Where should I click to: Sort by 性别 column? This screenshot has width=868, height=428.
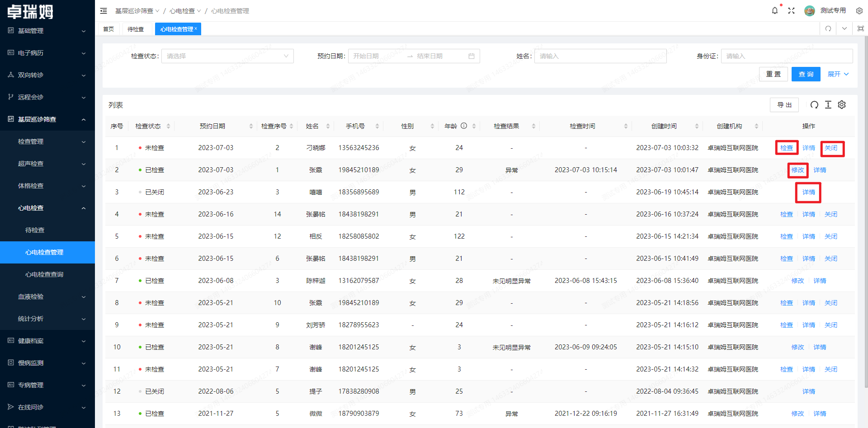pos(432,126)
